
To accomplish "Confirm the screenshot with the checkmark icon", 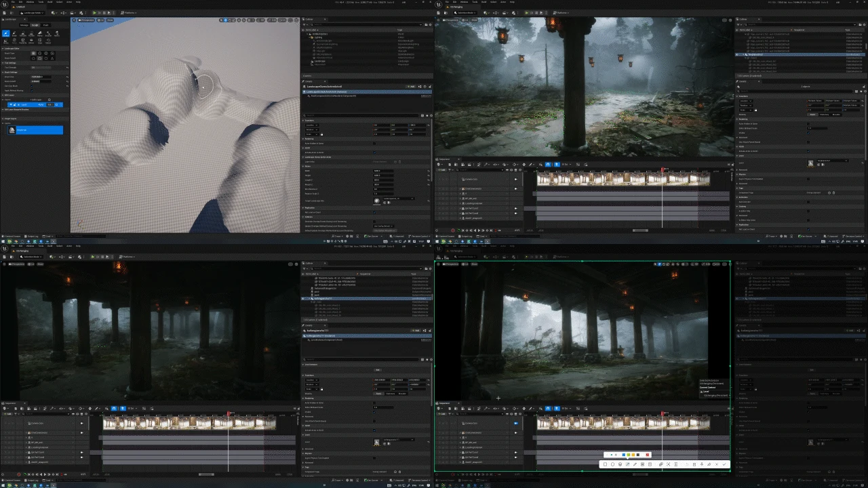I will (724, 464).
